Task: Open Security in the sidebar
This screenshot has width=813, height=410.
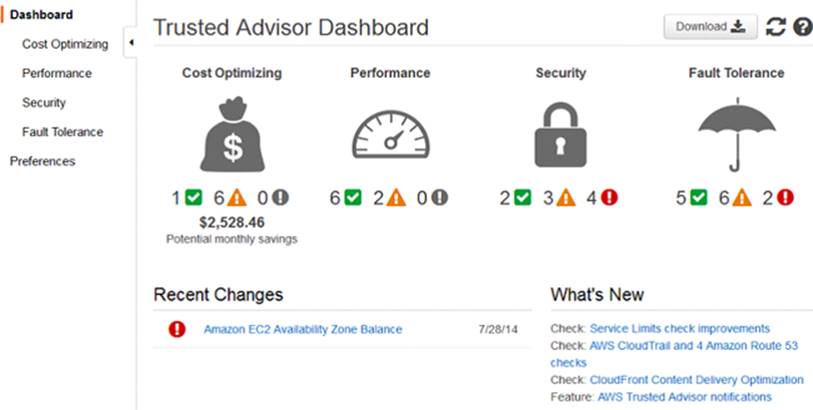Action: click(x=44, y=103)
